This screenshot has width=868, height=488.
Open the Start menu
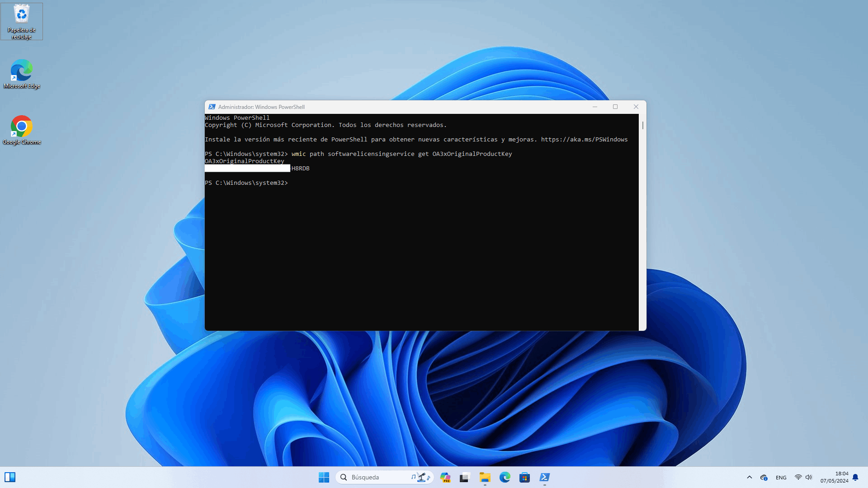tap(324, 477)
